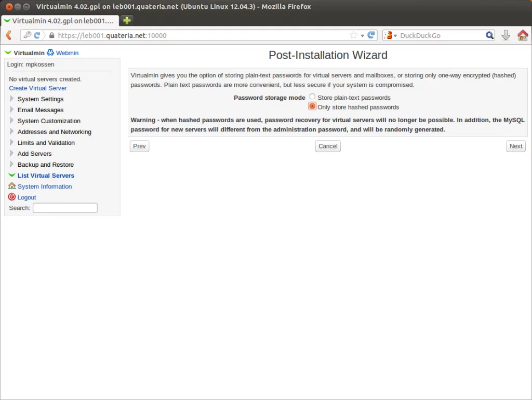This screenshot has width=532, height=400.
Task: Reload page using the right refresh icon
Action: click(x=371, y=35)
